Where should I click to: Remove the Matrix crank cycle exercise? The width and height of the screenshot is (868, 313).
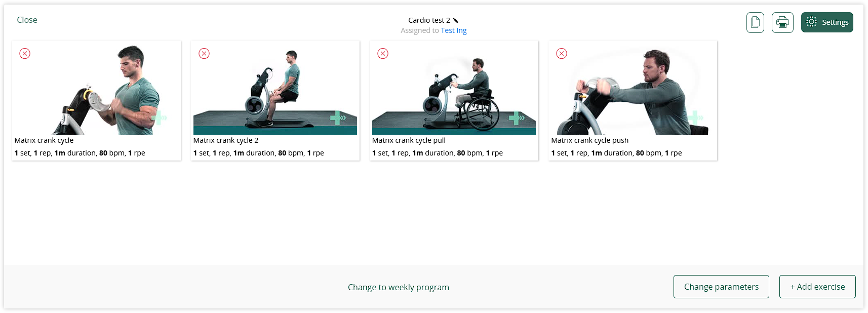tap(25, 53)
